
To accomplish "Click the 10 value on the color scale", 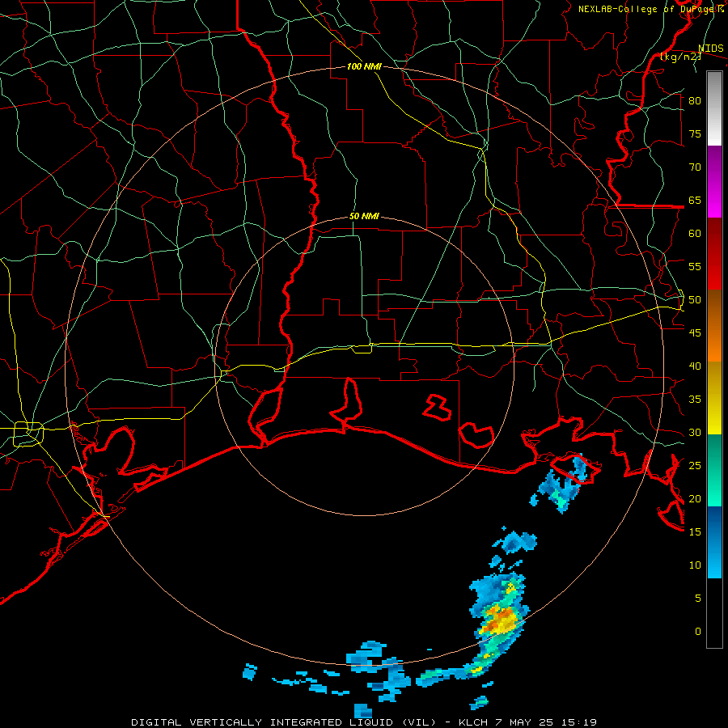I will coord(695,565).
